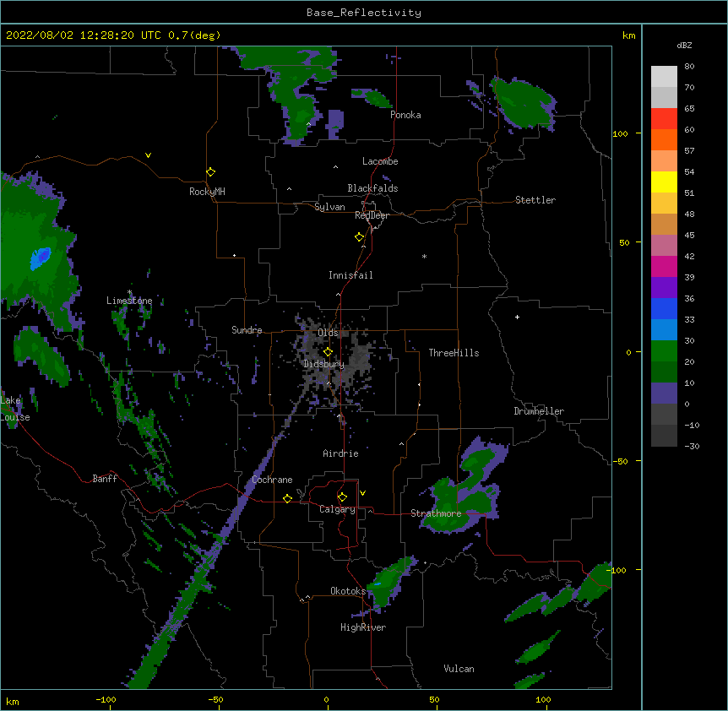The height and width of the screenshot is (711, 728).
Task: Click the Drumheller label
Action: (x=539, y=411)
